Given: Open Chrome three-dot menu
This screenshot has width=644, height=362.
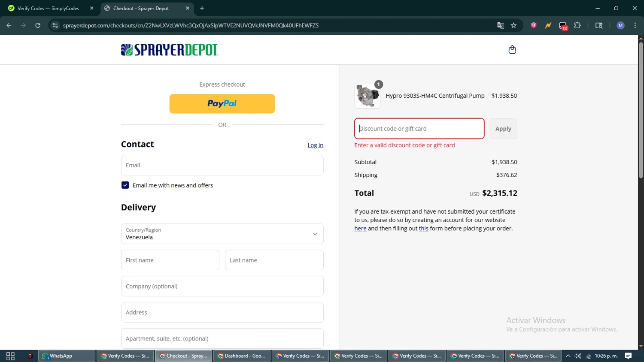Looking at the screenshot, I should (x=635, y=25).
